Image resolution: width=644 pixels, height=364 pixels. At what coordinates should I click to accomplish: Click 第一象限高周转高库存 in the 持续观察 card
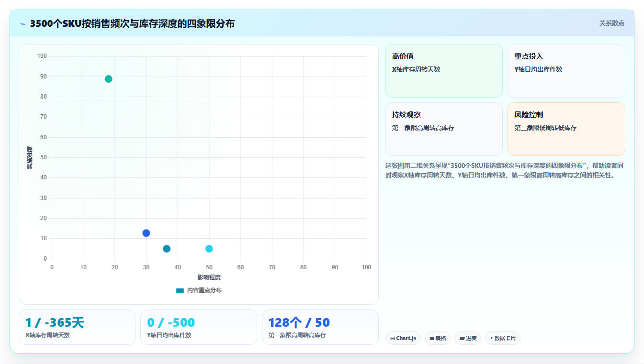click(x=423, y=128)
